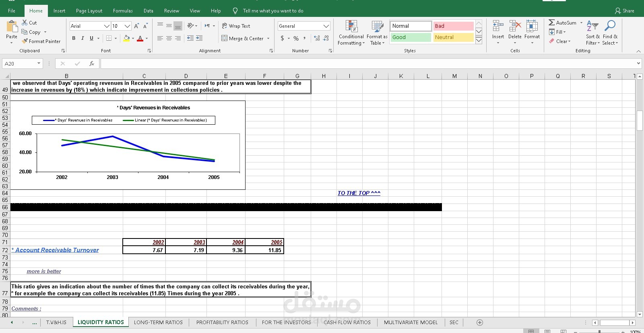Increase font size with the larger A
644x333 pixels.
[136, 26]
